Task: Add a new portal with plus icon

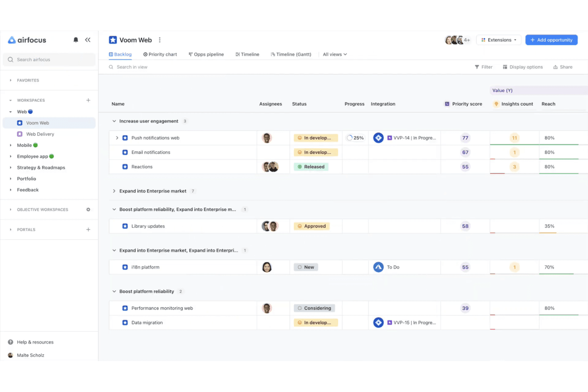Action: (x=88, y=230)
